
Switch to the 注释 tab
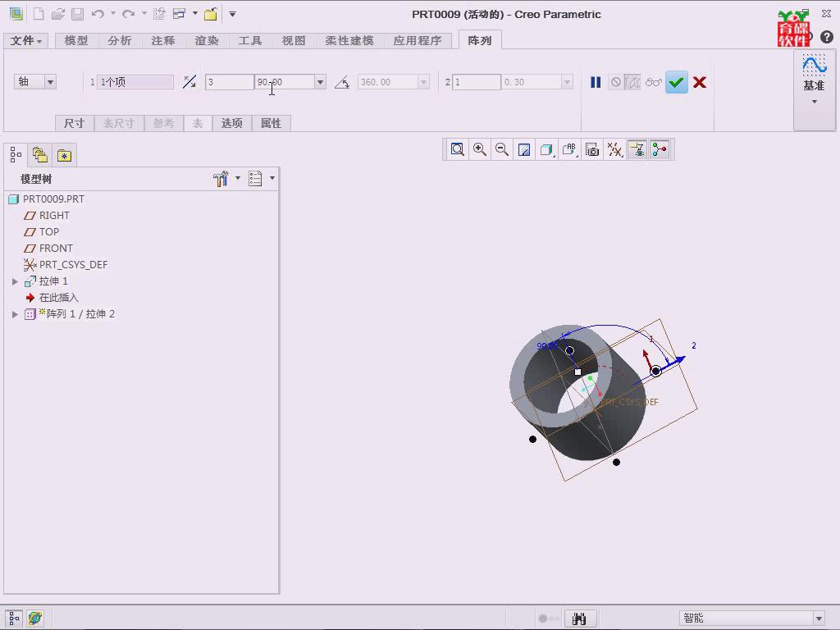click(x=163, y=41)
